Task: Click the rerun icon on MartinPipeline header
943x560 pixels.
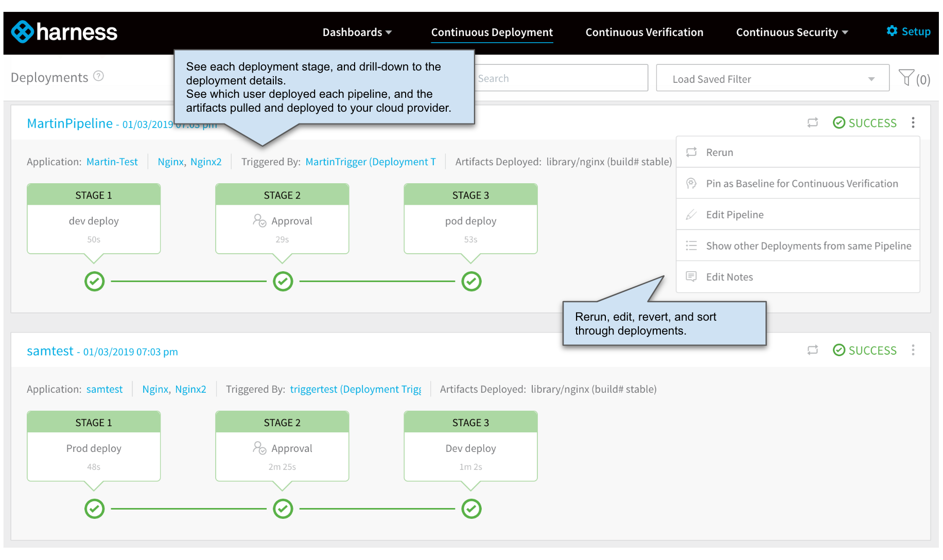Action: tap(813, 122)
